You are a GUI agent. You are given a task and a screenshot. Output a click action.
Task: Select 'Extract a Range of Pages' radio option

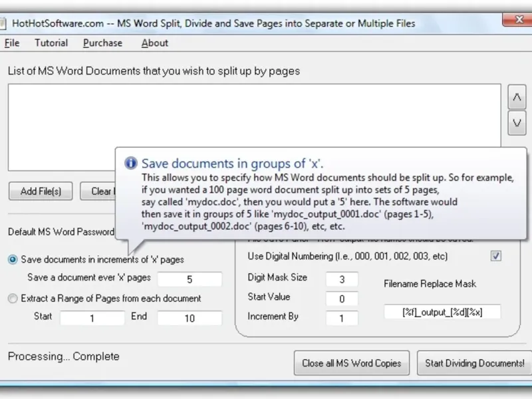(13, 299)
